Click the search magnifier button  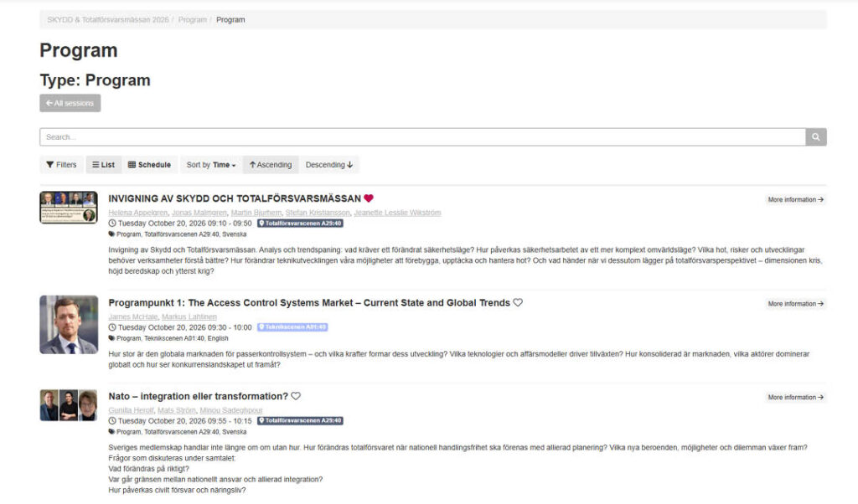click(x=815, y=136)
